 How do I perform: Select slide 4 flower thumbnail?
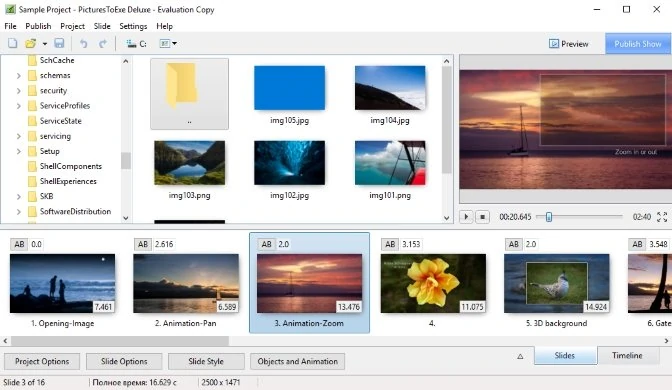pos(433,283)
